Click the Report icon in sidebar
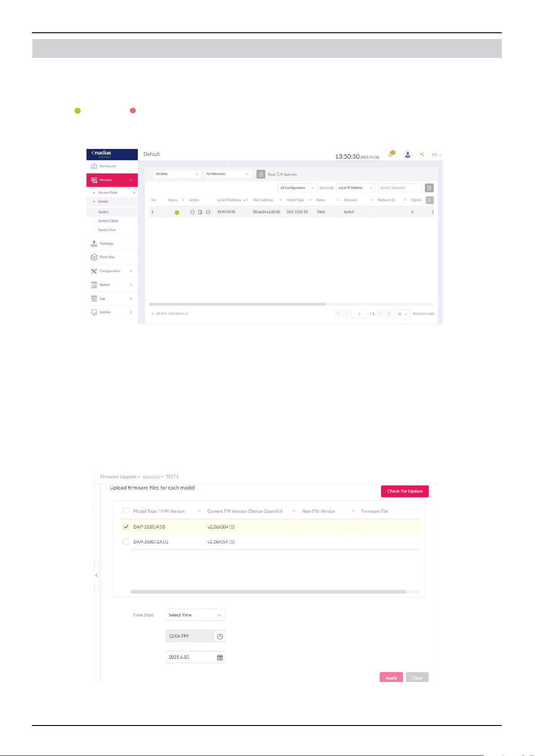This screenshot has width=535, height=756. [94, 285]
